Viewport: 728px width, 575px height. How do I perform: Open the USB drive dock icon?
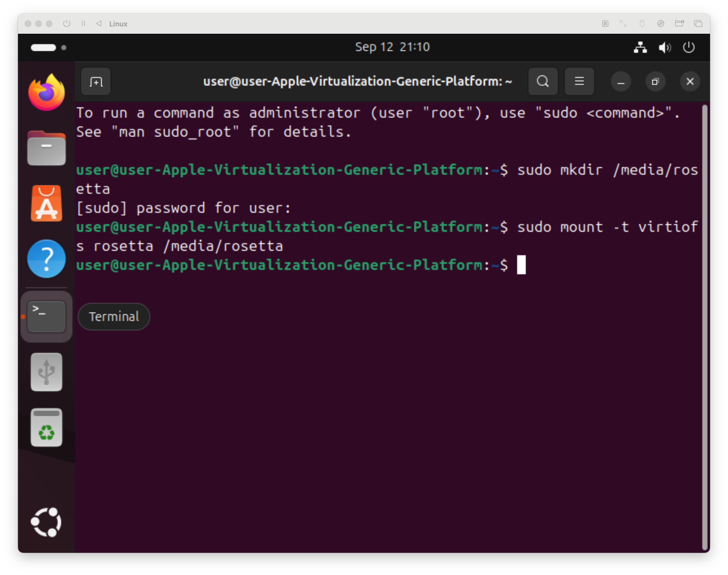pos(46,372)
